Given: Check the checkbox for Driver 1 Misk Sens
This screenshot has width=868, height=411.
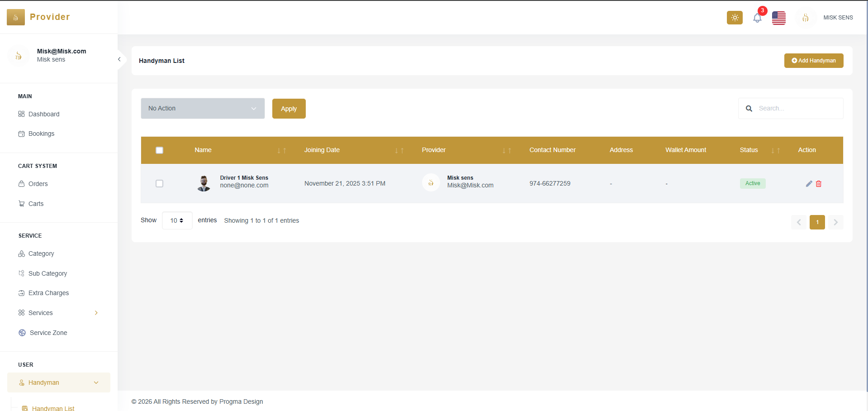Looking at the screenshot, I should pos(159,183).
